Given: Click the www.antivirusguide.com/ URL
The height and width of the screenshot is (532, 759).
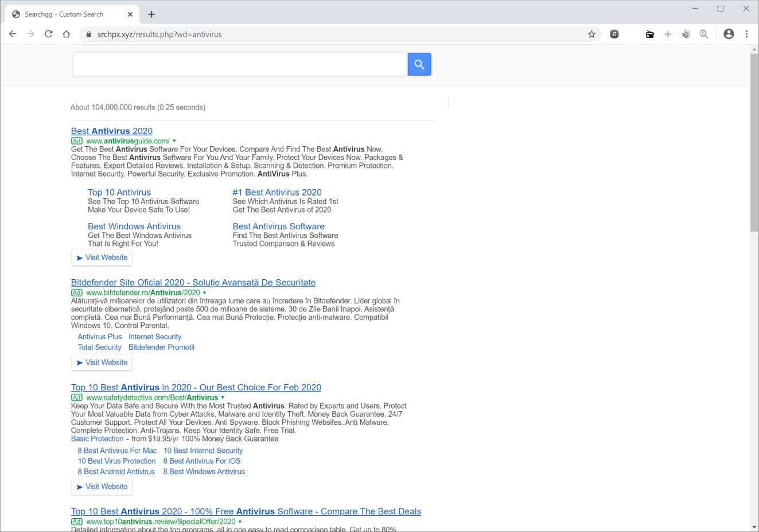Looking at the screenshot, I should 128,141.
